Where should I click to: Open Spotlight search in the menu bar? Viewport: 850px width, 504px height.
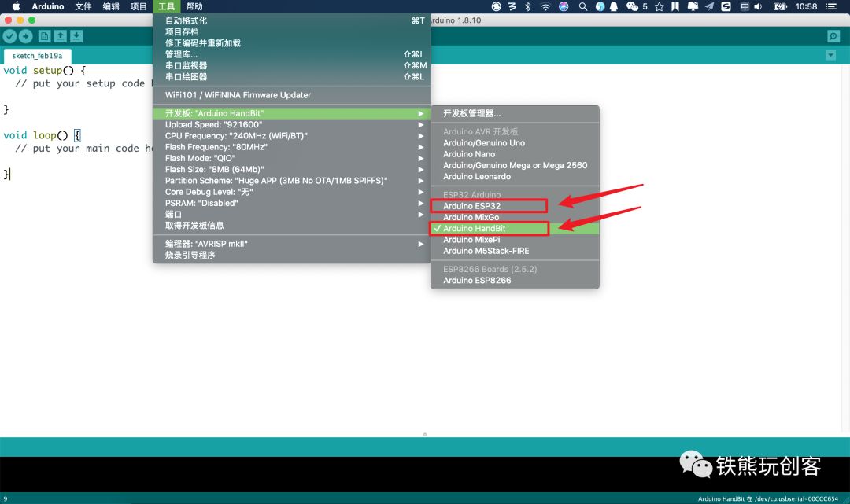[x=582, y=6]
